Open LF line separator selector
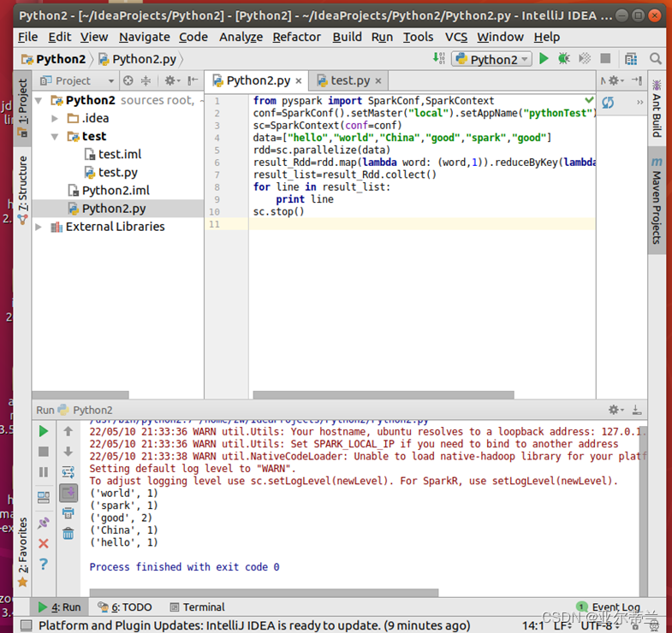This screenshot has width=672, height=633. click(562, 625)
